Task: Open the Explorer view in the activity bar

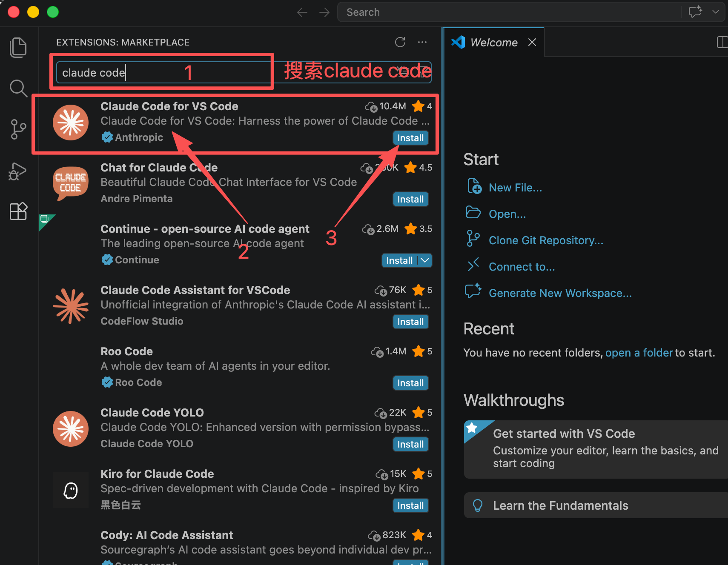Action: point(18,47)
